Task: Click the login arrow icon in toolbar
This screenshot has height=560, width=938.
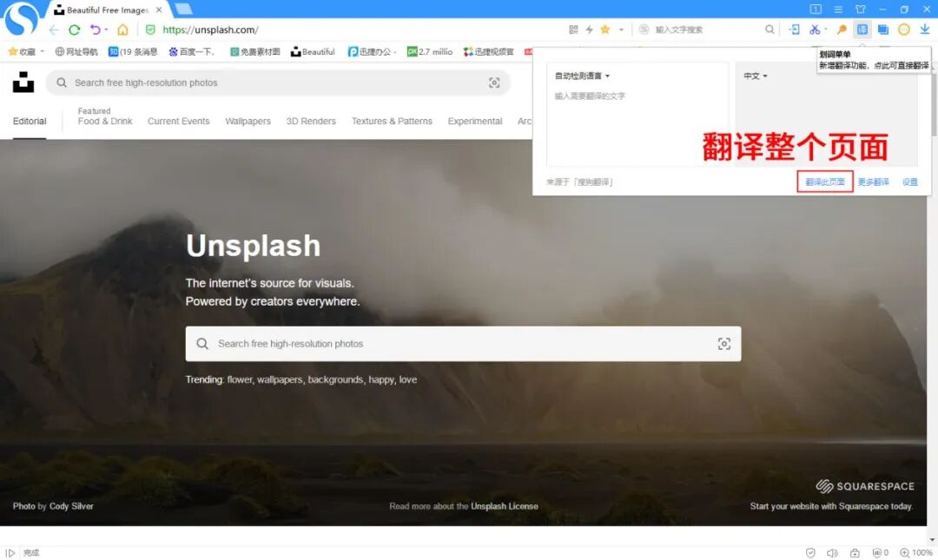Action: [x=795, y=30]
